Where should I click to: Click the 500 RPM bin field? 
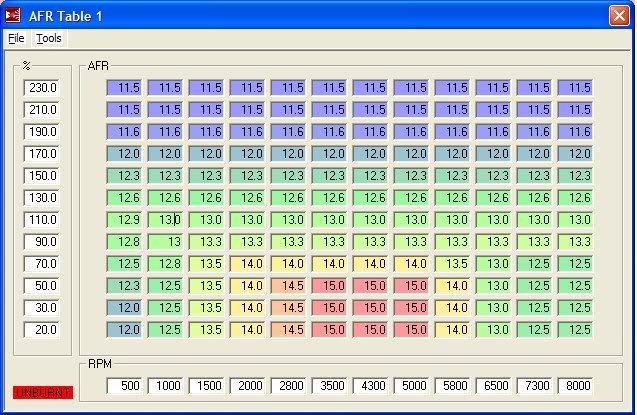pyautogui.click(x=124, y=385)
